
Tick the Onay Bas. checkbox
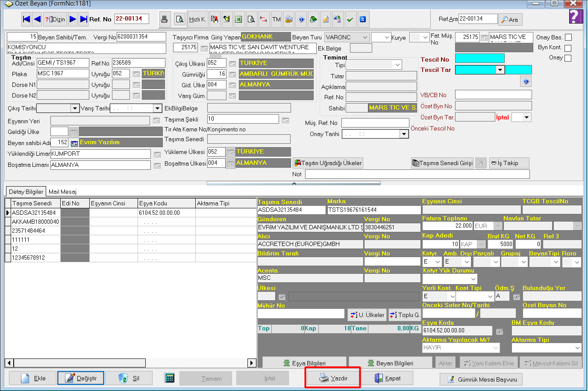[x=568, y=37]
